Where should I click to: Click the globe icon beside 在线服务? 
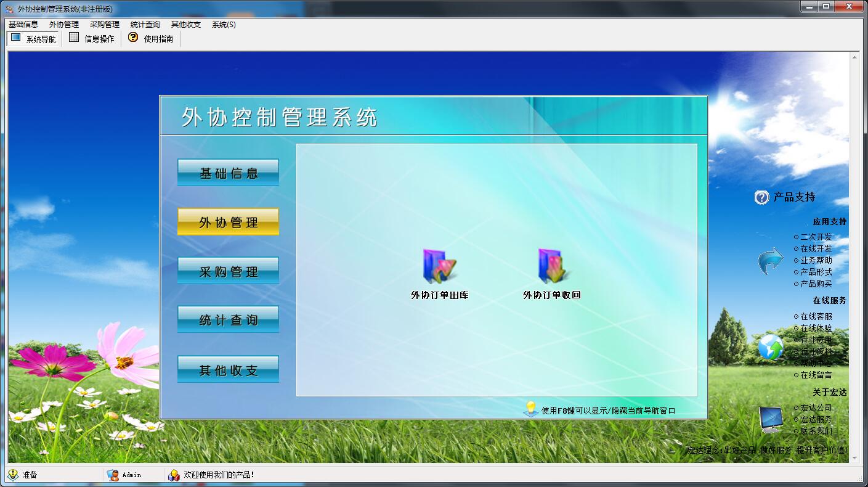pyautogui.click(x=771, y=347)
